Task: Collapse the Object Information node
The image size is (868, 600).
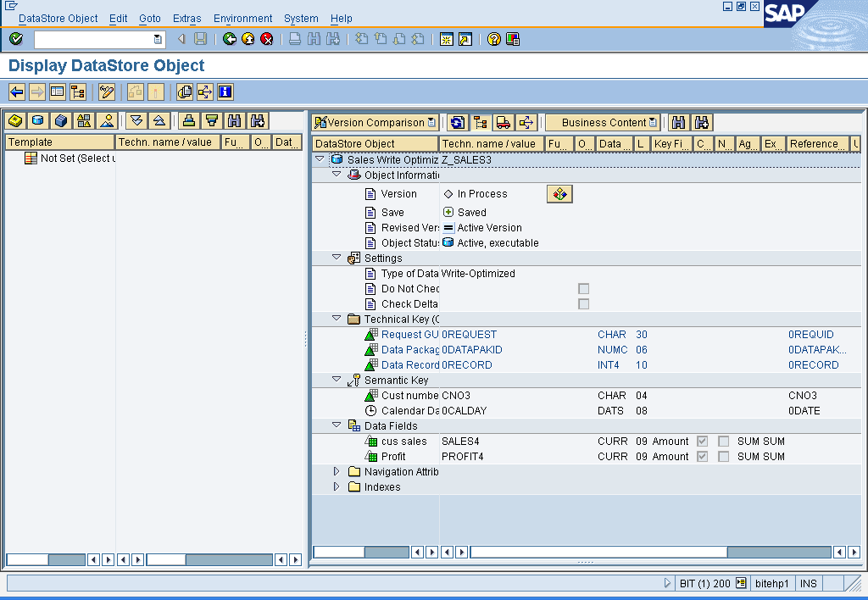Action: (337, 174)
